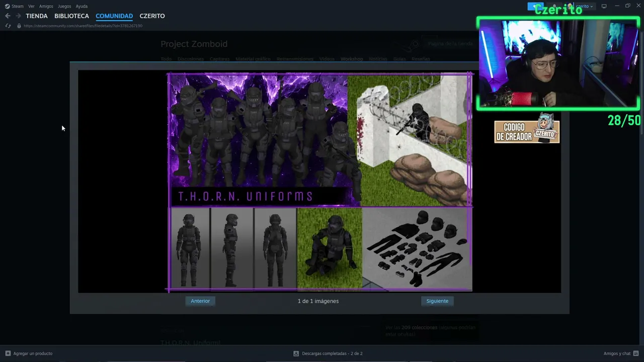The height and width of the screenshot is (362, 644).
Task: Close the Steam window
Action: (x=638, y=6)
